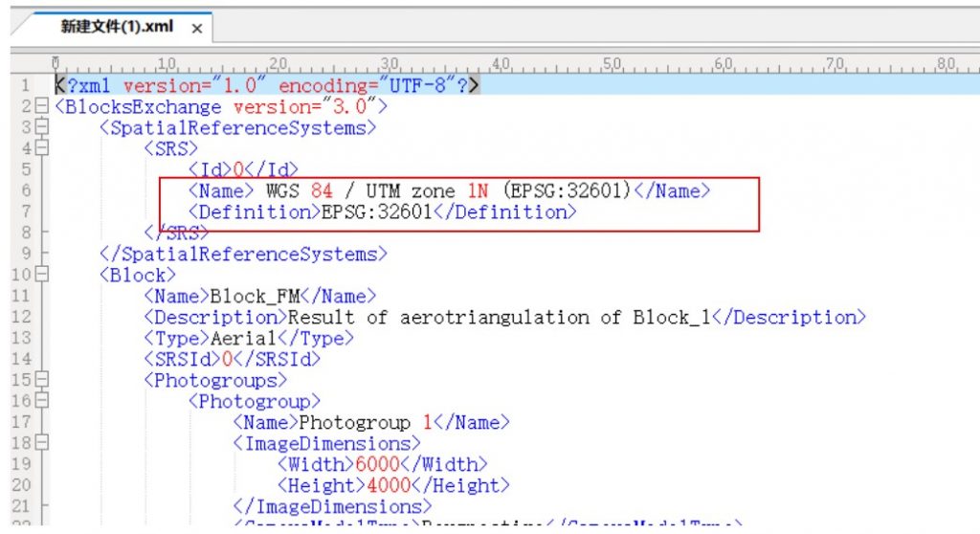Click the Block_FM name value
This screenshot has width=980, height=534.
(x=255, y=296)
